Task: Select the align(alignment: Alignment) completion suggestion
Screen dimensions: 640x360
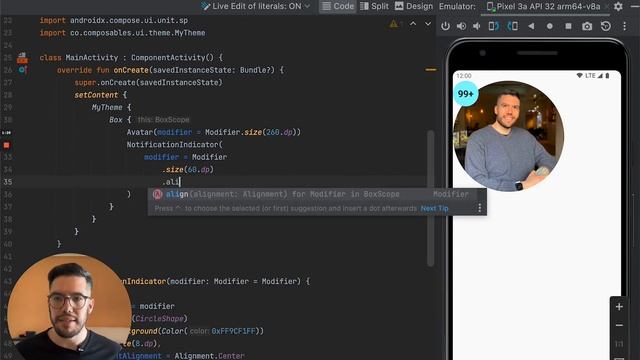Action: coord(317,194)
